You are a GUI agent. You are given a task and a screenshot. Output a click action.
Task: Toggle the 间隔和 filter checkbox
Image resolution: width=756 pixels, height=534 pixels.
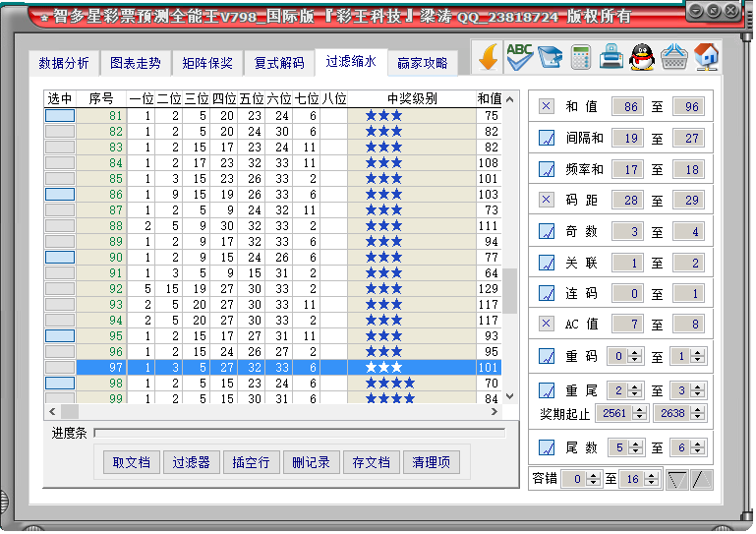547,138
